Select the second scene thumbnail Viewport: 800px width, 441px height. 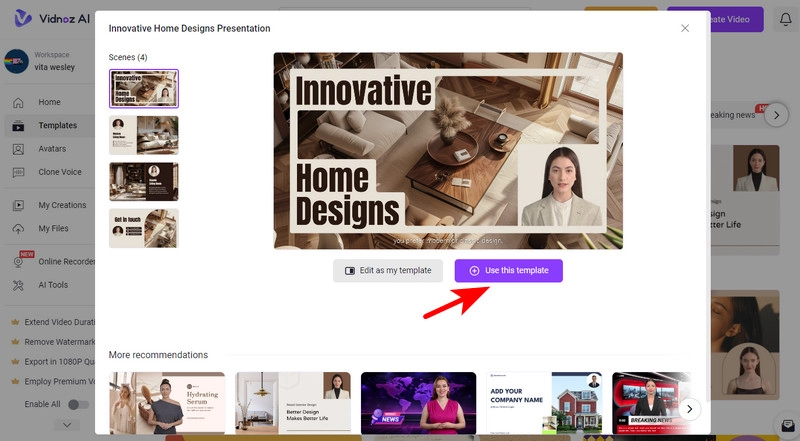click(143, 135)
